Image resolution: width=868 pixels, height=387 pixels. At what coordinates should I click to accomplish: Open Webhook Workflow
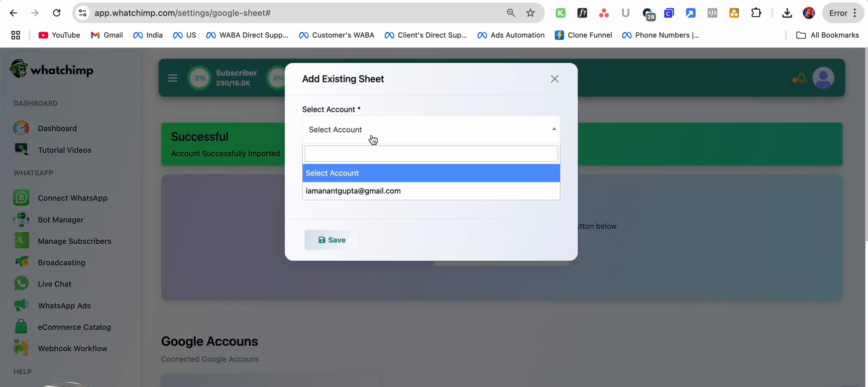60,349
